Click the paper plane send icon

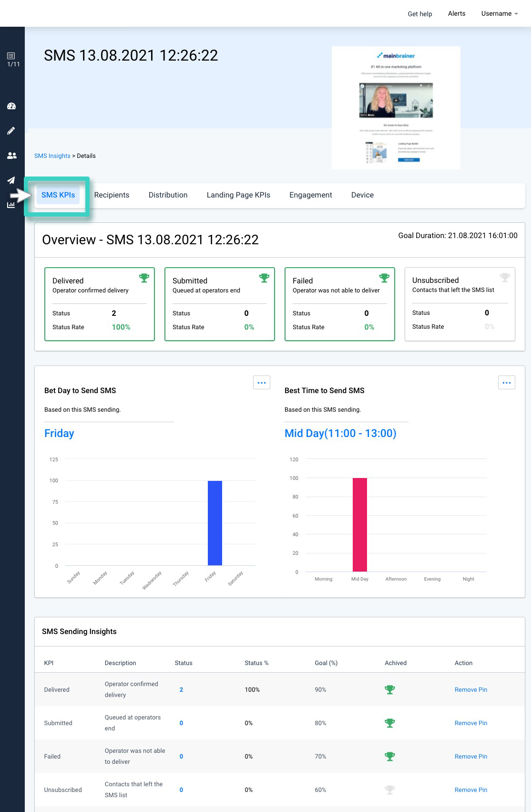11,180
